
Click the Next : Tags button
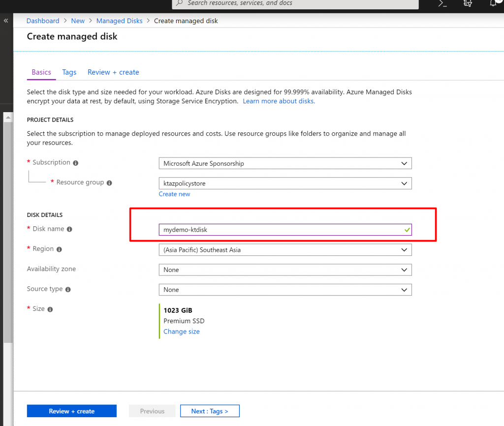[210, 411]
